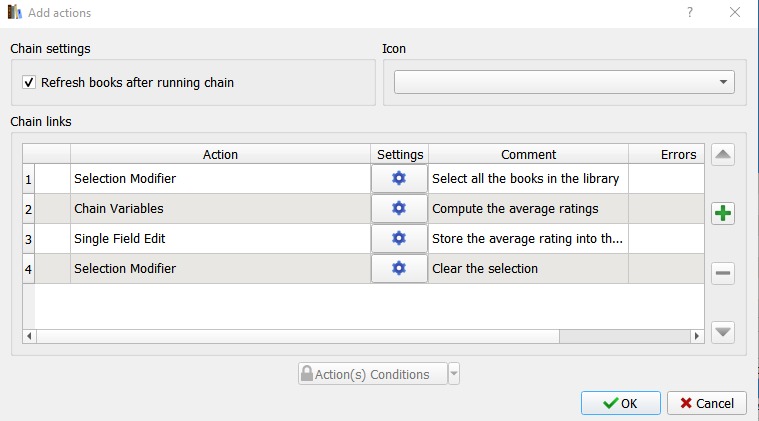Click the Action column header
Viewport: 759px width, 421px height.
220,155
